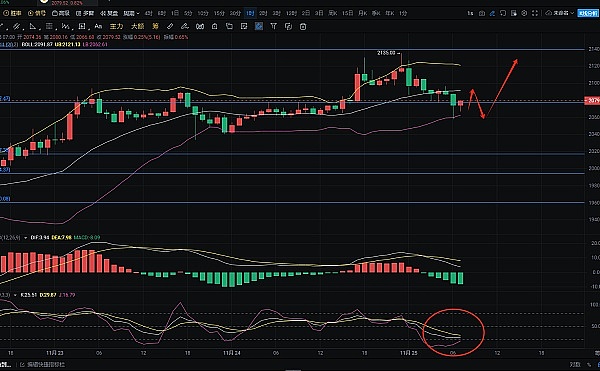
Task: Toggle the highlighted blue drawing visibility button
Action: click(x=259, y=26)
